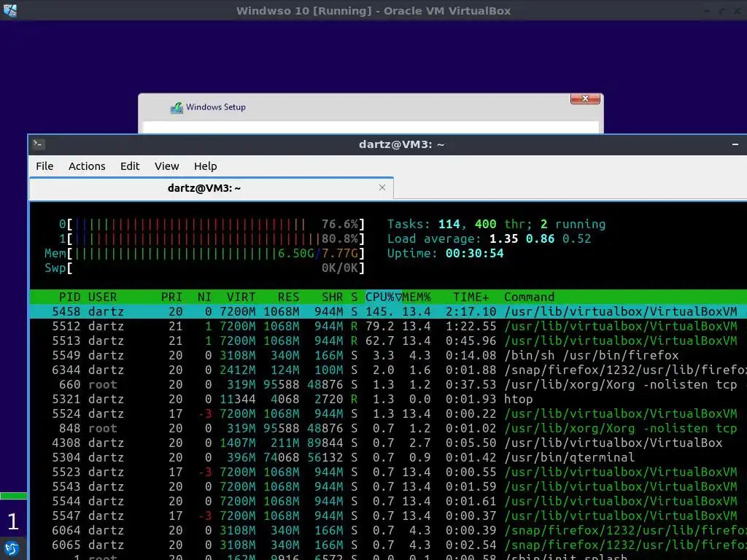The height and width of the screenshot is (560, 747).
Task: Minimize the dartz@VM3 terminal window
Action: click(735, 144)
